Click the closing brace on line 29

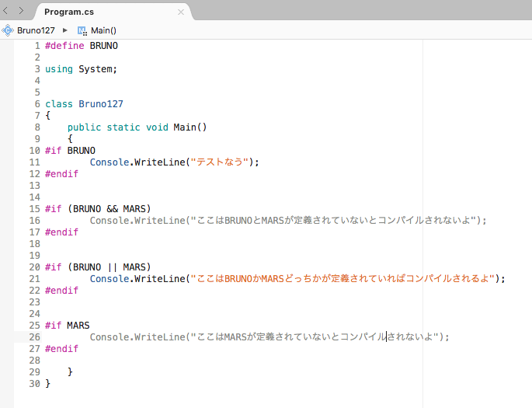tap(70, 372)
